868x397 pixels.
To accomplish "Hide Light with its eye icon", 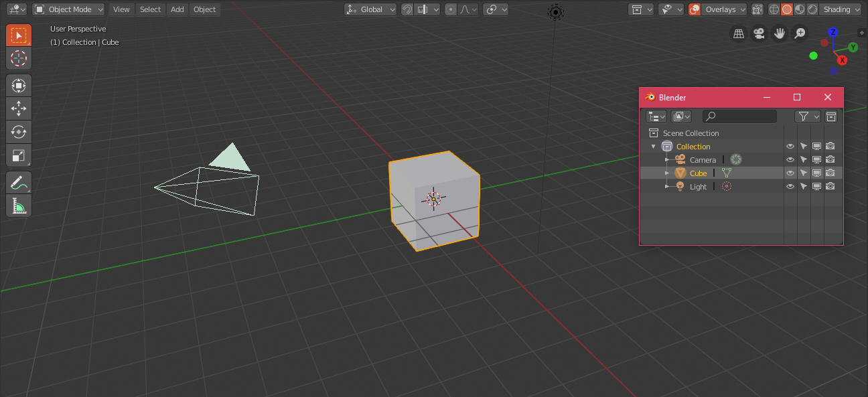I will click(x=790, y=186).
